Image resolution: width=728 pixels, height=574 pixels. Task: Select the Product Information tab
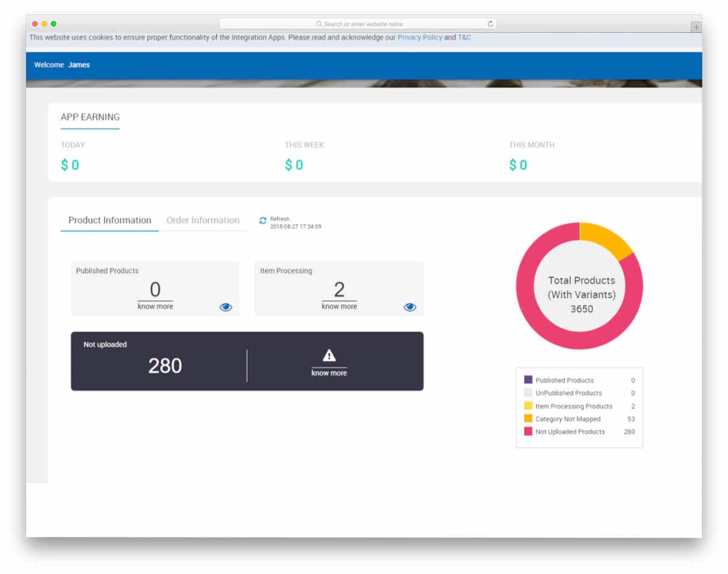(110, 220)
